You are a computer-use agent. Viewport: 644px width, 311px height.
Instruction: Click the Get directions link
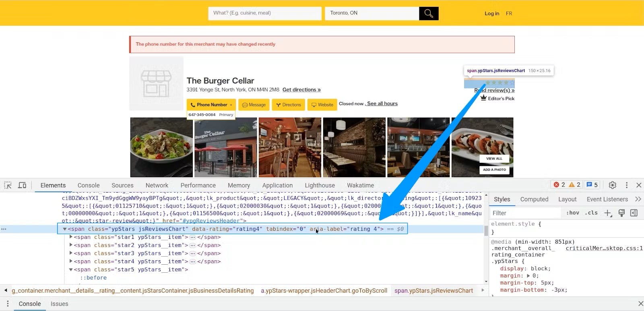301,89
